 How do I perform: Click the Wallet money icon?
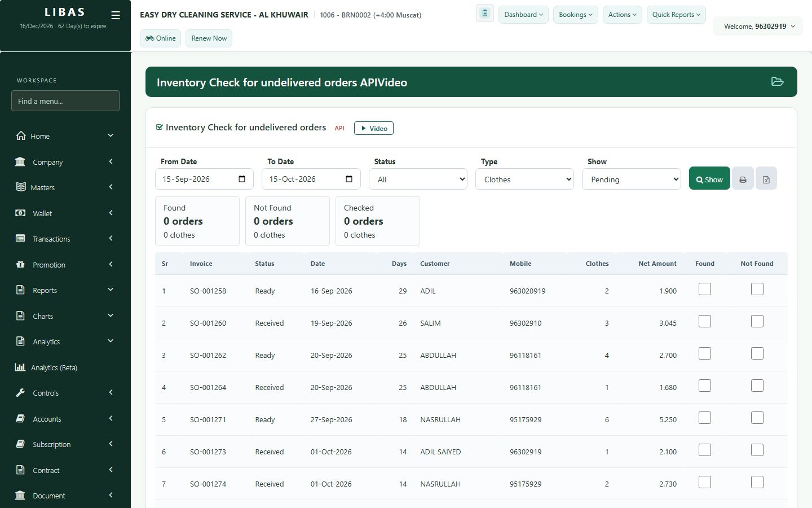click(x=20, y=213)
